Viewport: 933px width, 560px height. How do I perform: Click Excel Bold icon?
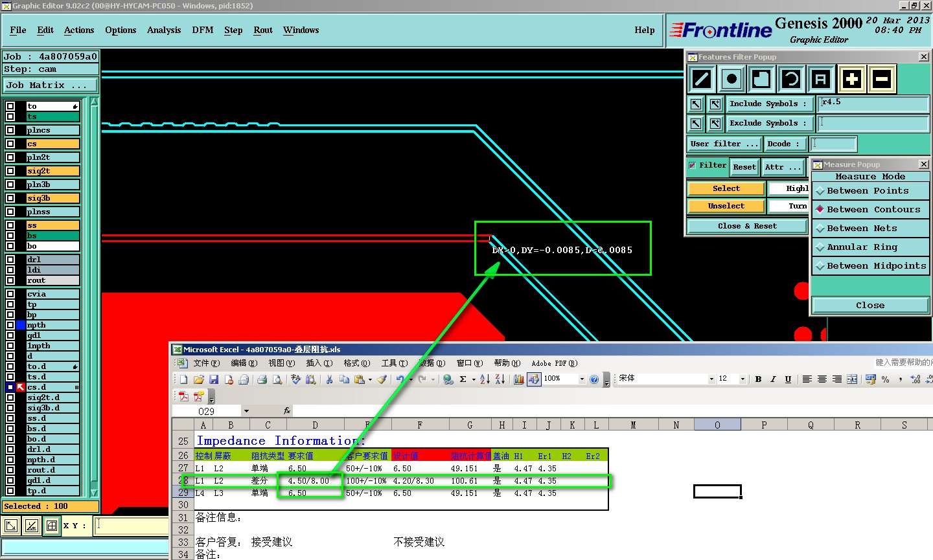tap(758, 379)
